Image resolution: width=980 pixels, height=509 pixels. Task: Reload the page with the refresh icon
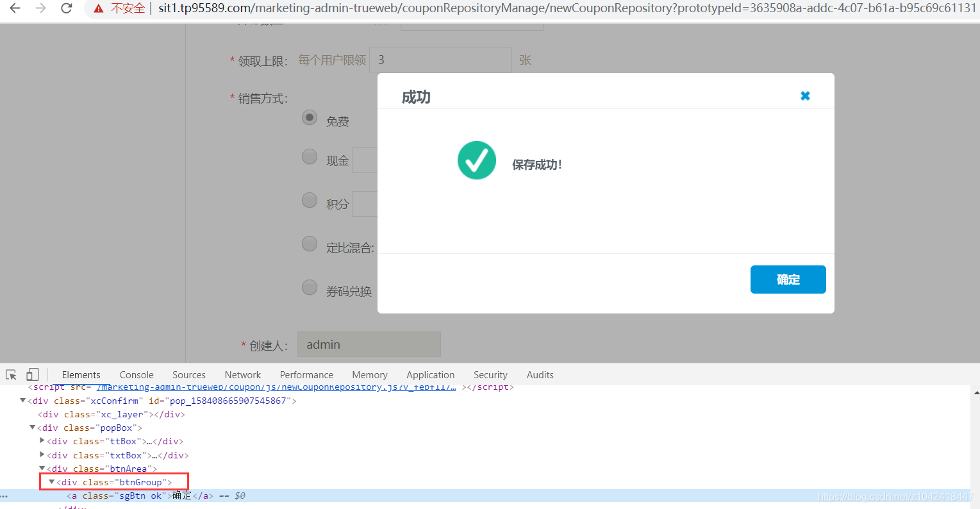(x=66, y=8)
